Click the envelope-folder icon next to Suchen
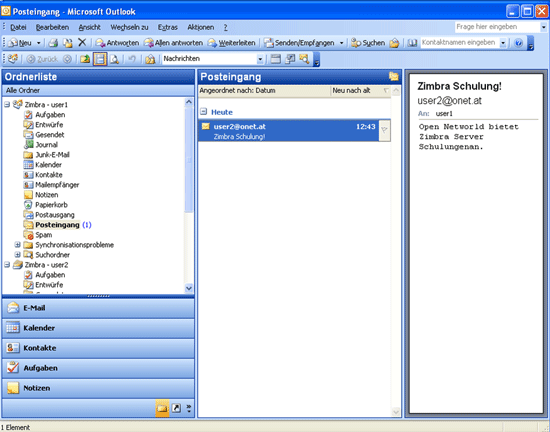Screen dimensions: 550x432 (394, 43)
